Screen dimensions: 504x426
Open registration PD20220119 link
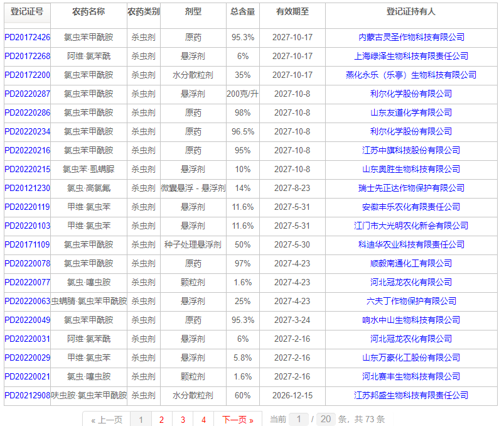point(28,207)
